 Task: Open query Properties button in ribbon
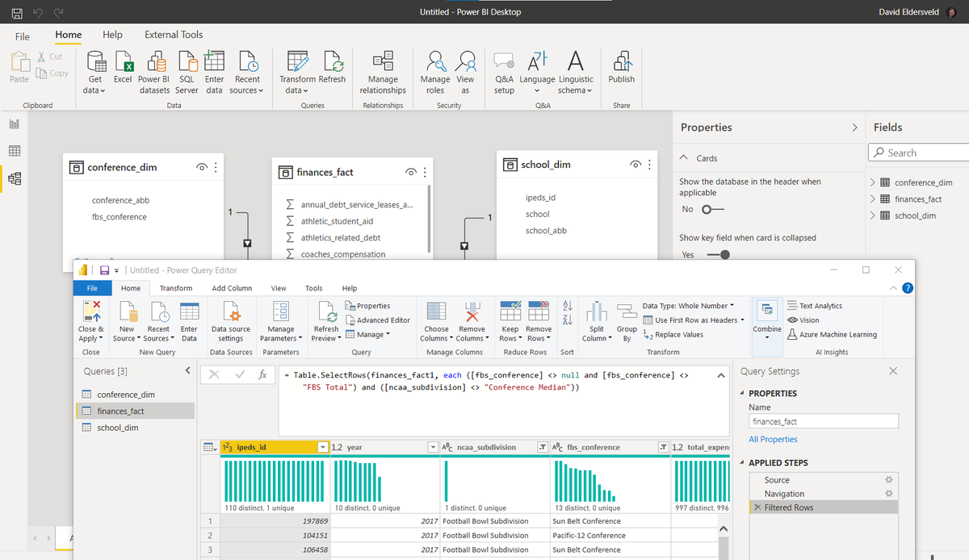pos(368,306)
